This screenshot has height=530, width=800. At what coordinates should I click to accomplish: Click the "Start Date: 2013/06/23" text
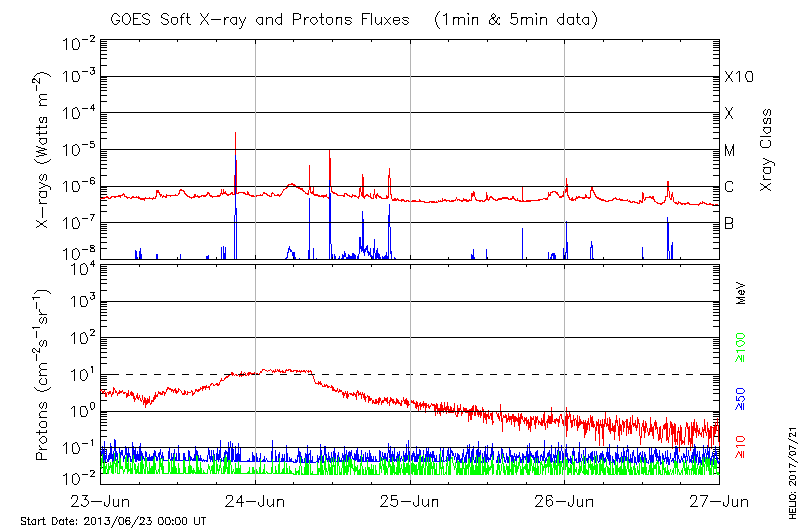click(113, 521)
